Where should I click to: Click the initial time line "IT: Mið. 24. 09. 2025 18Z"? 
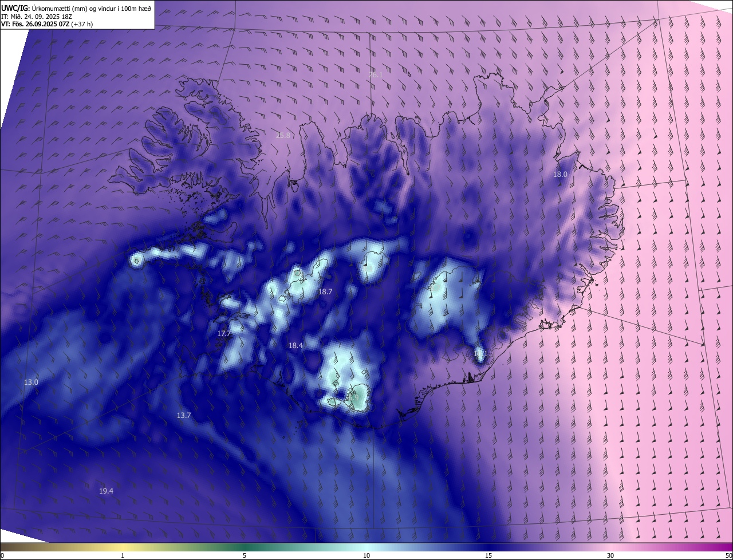(x=36, y=16)
